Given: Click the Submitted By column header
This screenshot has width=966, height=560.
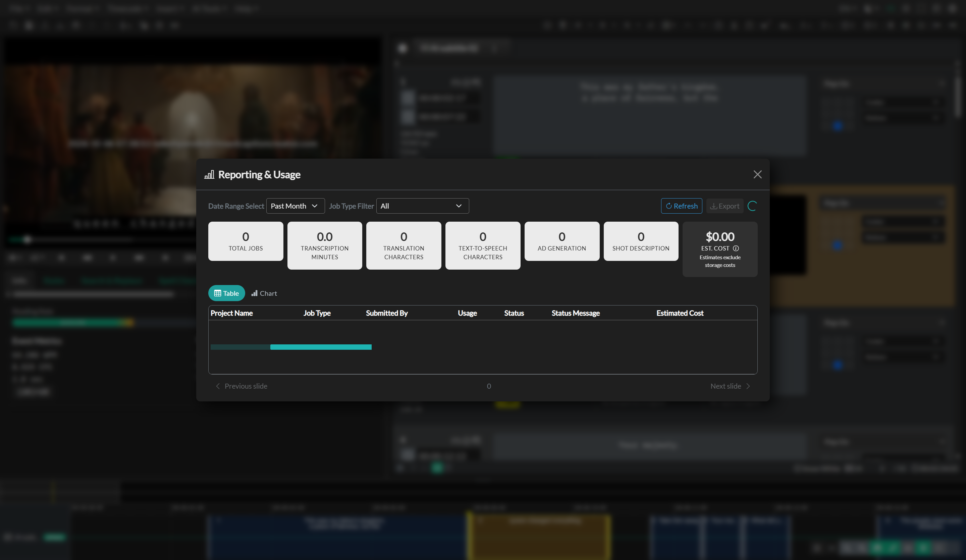Looking at the screenshot, I should pyautogui.click(x=386, y=313).
